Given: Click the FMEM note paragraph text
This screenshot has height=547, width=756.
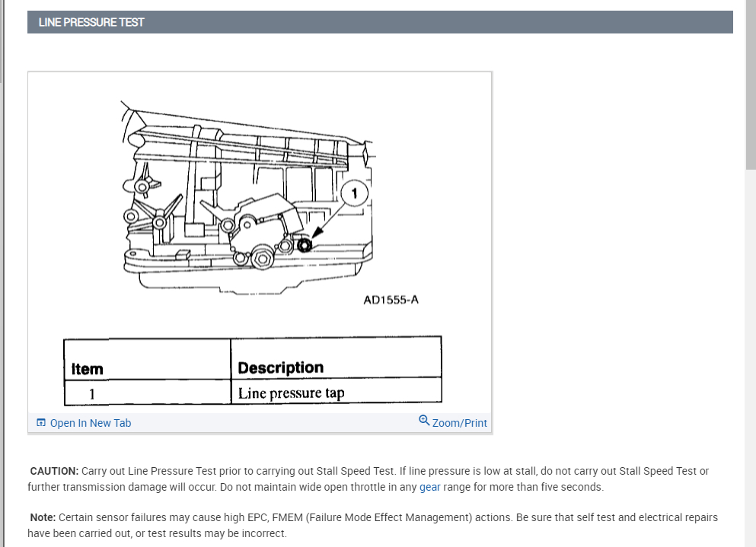Looking at the screenshot, I should (x=372, y=525).
